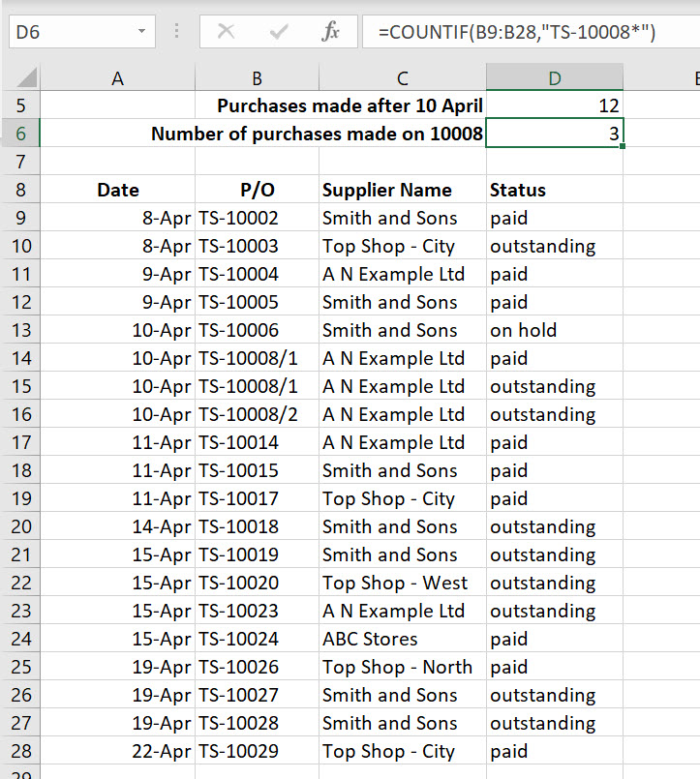This screenshot has height=779, width=700.
Task: Click 'Top Shop - North' supplier cell
Action: [403, 667]
